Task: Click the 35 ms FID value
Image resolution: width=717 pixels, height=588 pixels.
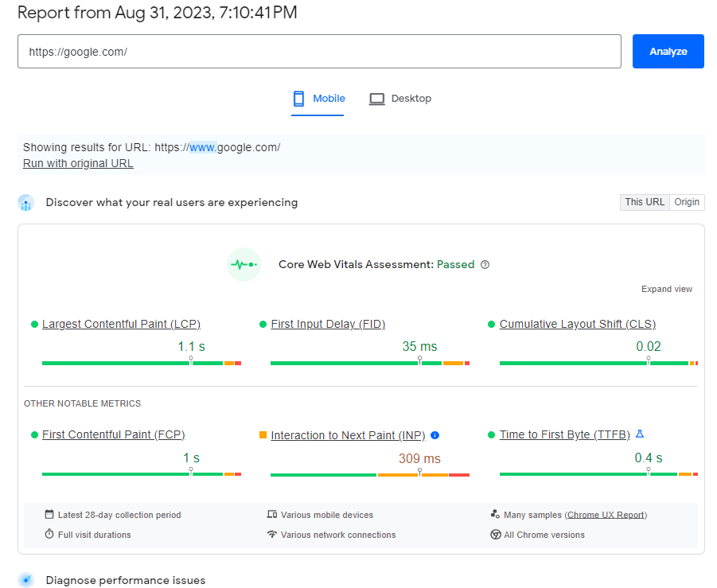Action: click(419, 347)
